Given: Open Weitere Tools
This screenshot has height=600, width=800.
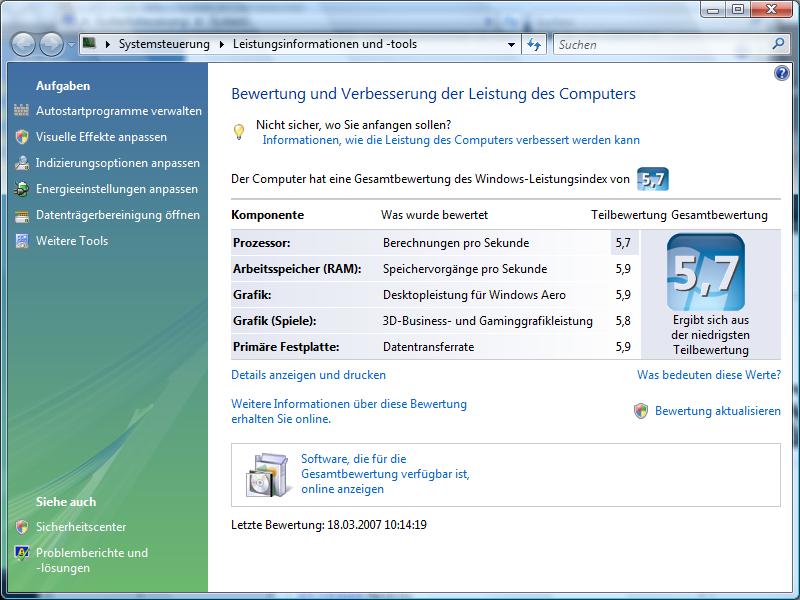Looking at the screenshot, I should 72,241.
